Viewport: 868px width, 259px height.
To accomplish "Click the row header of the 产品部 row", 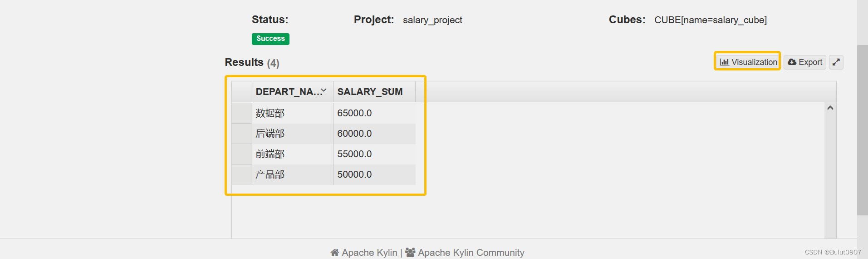I will pyautogui.click(x=242, y=174).
